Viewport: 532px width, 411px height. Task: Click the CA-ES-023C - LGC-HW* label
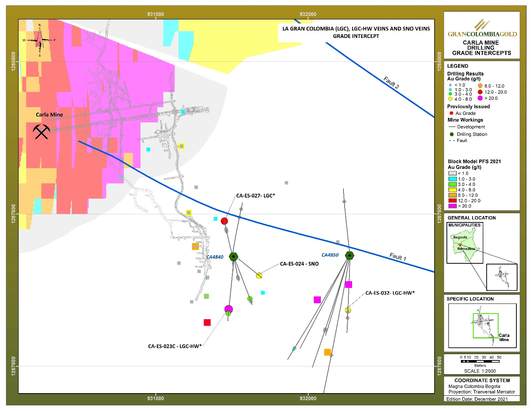175,346
